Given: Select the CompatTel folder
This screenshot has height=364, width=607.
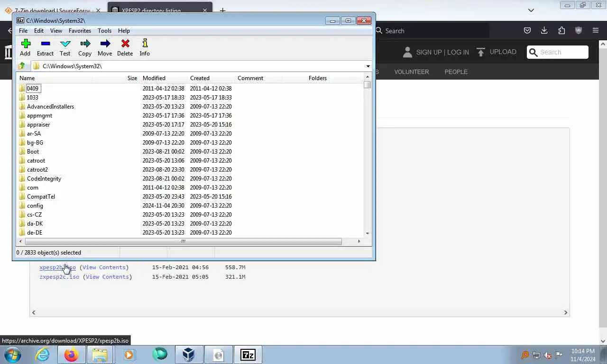Looking at the screenshot, I should click(x=41, y=197).
